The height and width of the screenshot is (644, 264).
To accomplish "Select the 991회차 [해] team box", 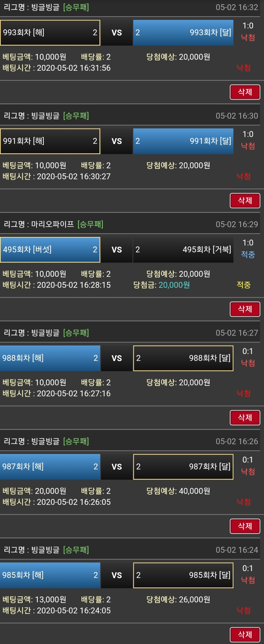I will pyautogui.click(x=50, y=141).
